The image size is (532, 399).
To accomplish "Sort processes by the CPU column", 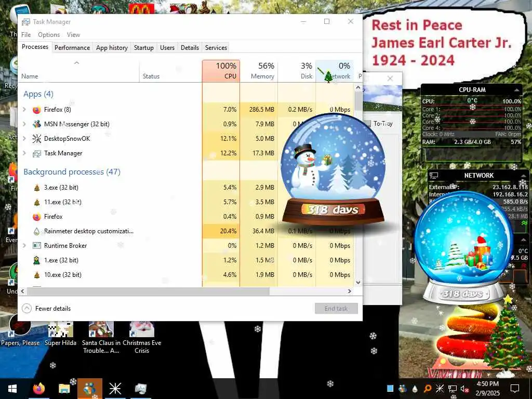I will (221, 71).
